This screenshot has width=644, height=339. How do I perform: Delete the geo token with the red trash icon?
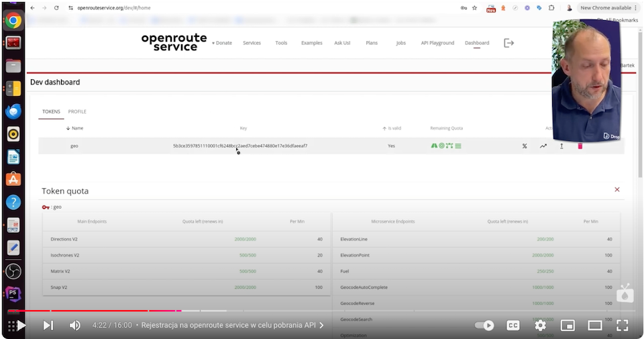[580, 146]
